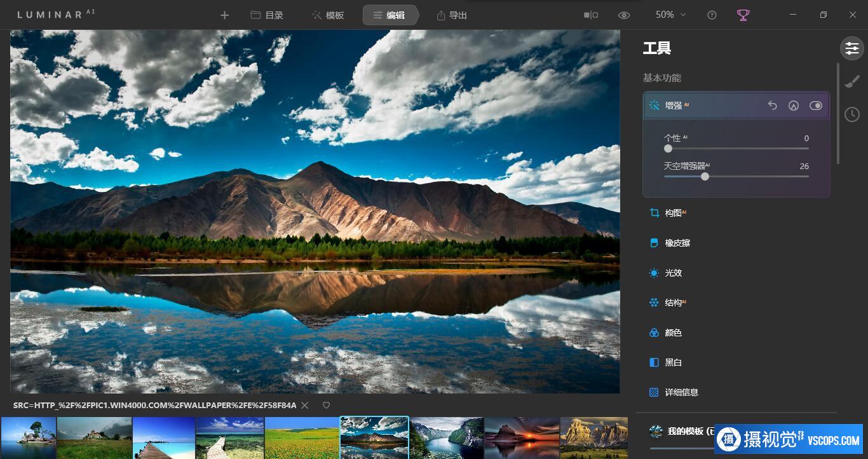Switch to the 目录 tab
Image resolution: width=868 pixels, height=459 pixels.
pos(267,15)
